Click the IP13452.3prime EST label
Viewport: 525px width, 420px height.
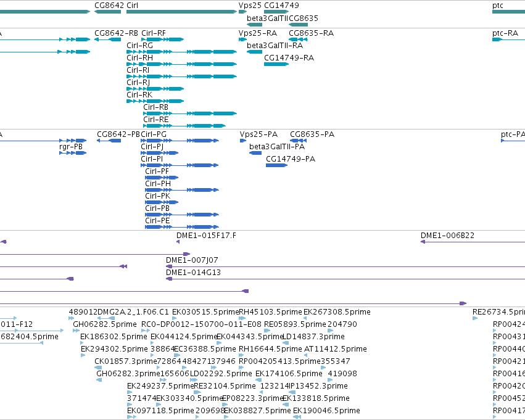click(318, 387)
